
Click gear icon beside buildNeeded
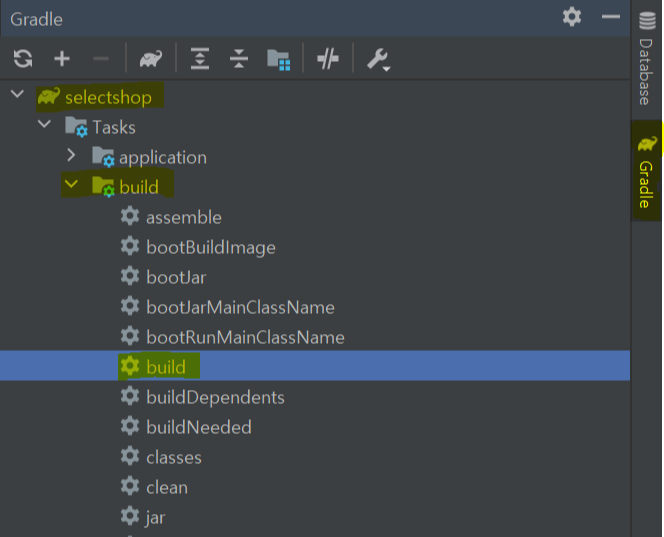(130, 426)
